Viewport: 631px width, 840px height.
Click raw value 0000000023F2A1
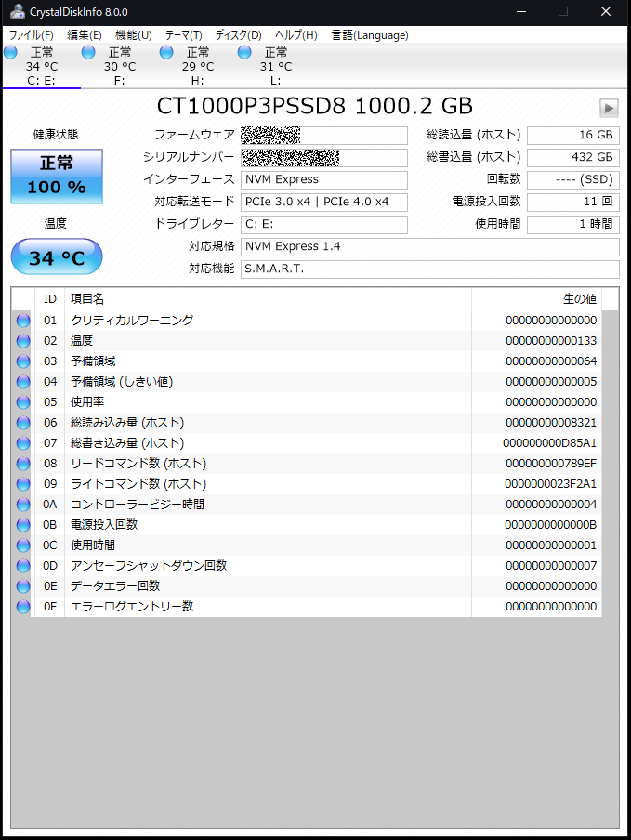click(x=551, y=484)
